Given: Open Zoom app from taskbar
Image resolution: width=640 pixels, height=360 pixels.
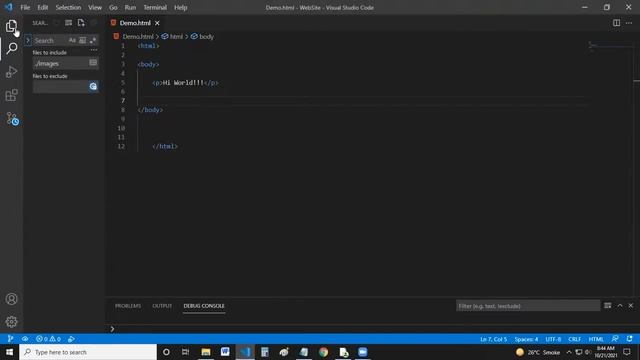Looking at the screenshot, I should [x=362, y=352].
